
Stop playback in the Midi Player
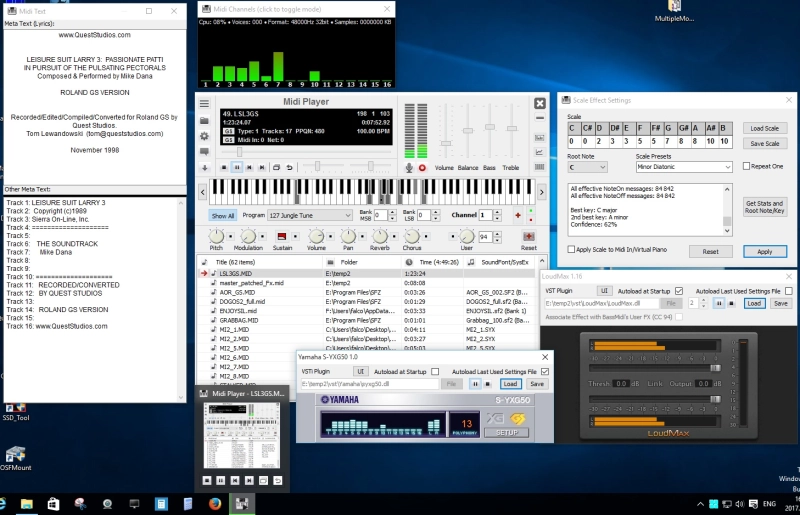pyautogui.click(x=224, y=167)
